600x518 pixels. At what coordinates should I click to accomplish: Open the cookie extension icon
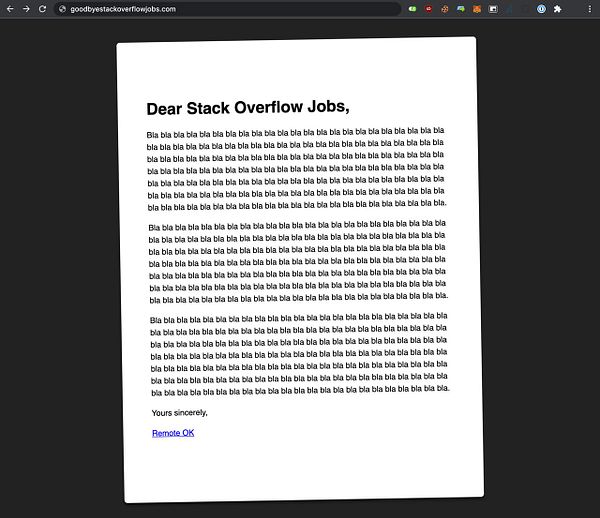click(445, 9)
